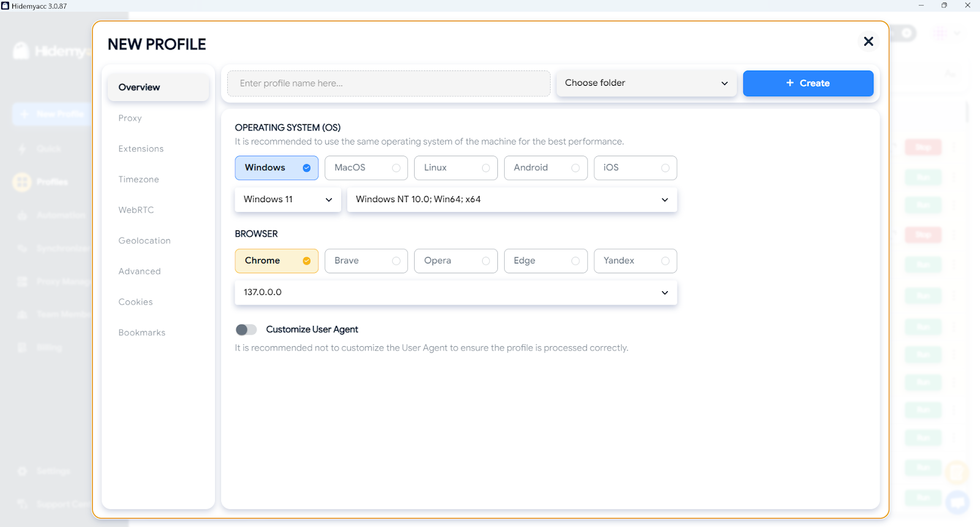Viewport: 980px width, 527px height.
Task: Open the Choose folder dropdown
Action: coord(646,83)
